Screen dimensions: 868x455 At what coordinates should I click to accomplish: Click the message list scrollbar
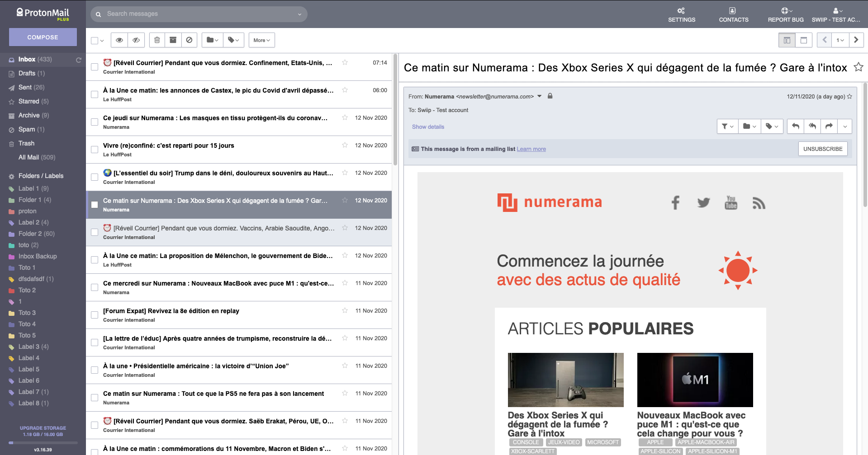point(395,110)
